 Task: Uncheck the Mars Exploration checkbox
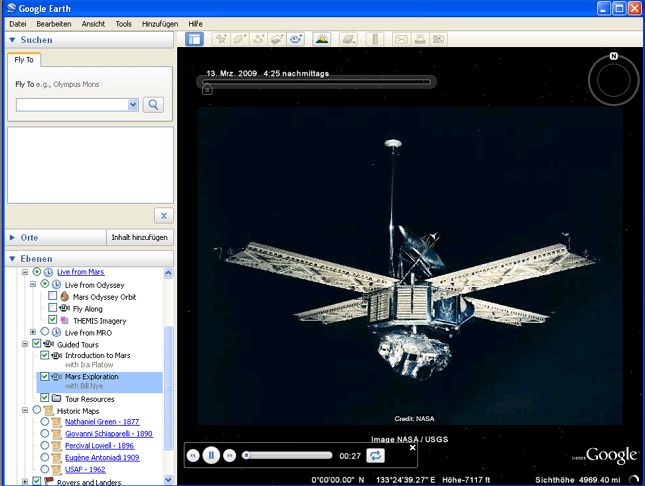44,377
